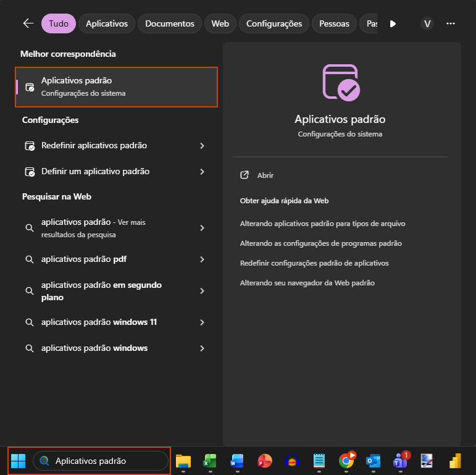
Task: Expand 'aplicativos padrão pdf' web suggestion
Action: point(202,259)
